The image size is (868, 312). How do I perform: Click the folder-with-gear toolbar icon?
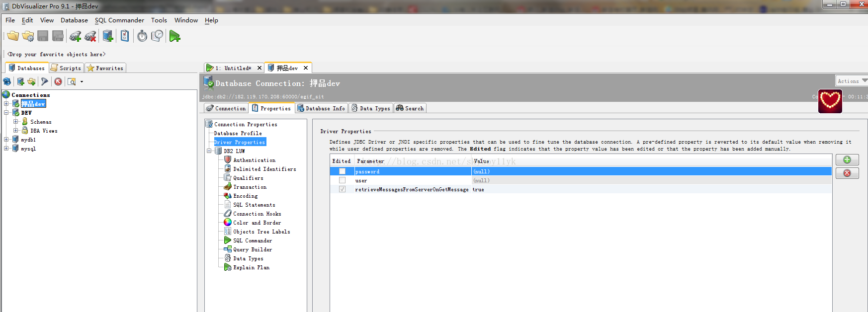coord(28,36)
